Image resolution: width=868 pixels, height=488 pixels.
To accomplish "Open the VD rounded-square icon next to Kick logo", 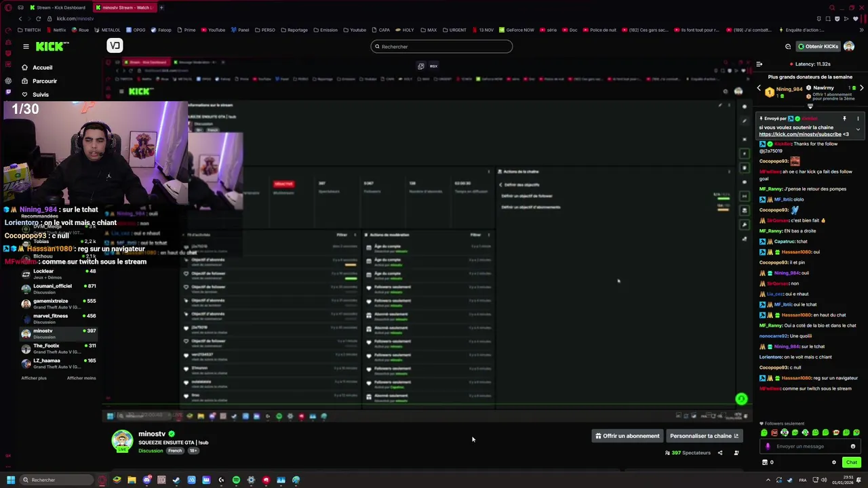I will point(115,46).
